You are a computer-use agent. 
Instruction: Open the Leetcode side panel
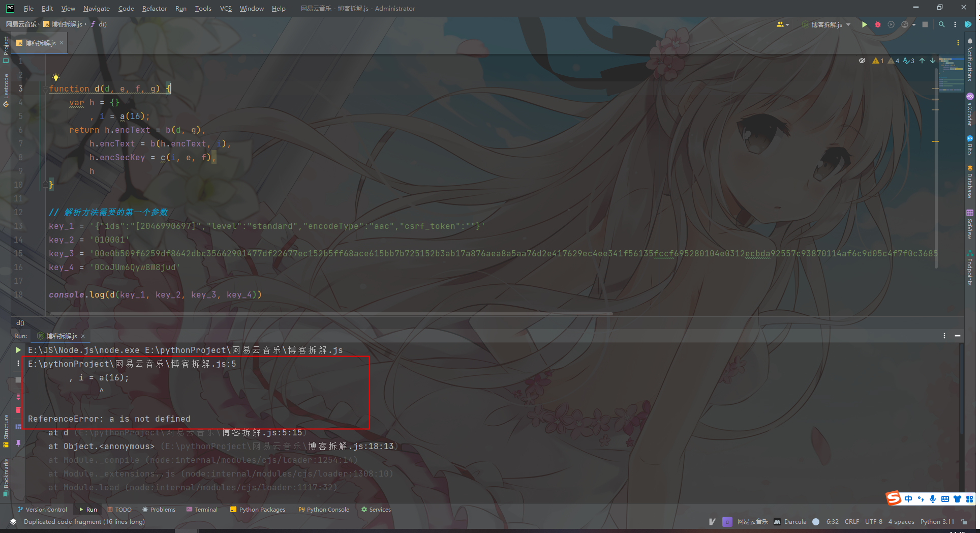coord(6,91)
